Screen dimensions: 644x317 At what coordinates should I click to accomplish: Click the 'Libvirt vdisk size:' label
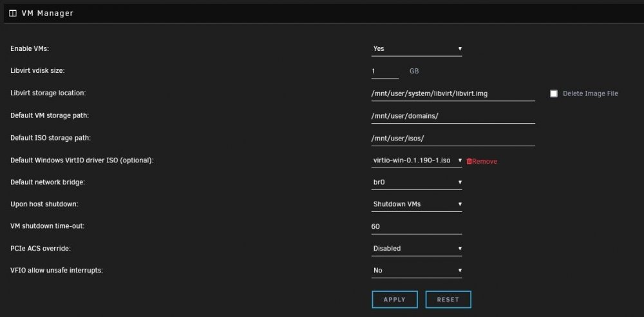38,71
